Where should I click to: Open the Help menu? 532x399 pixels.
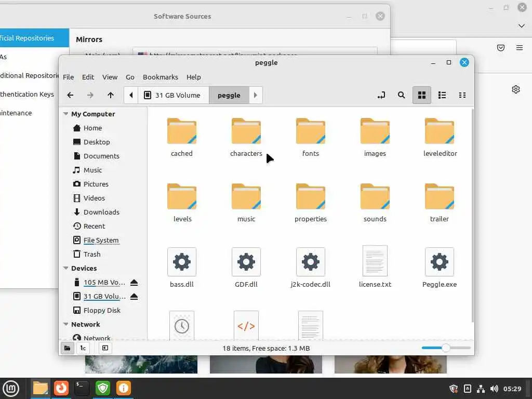[x=193, y=77]
